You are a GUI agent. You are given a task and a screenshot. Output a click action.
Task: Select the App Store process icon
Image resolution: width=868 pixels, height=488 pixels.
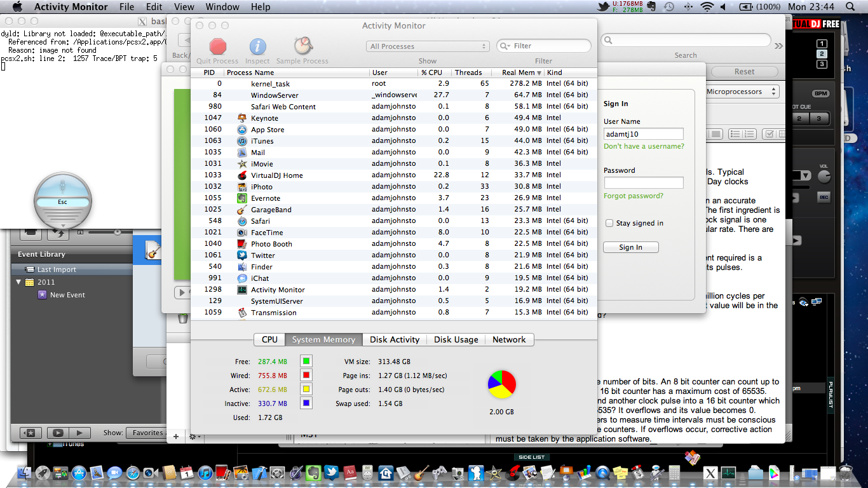pyautogui.click(x=242, y=130)
